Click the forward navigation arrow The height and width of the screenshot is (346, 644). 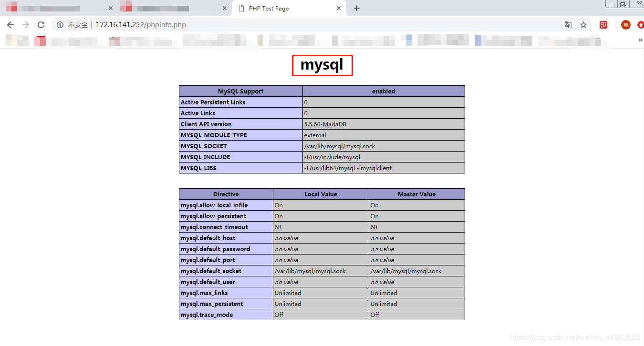pyautogui.click(x=26, y=25)
